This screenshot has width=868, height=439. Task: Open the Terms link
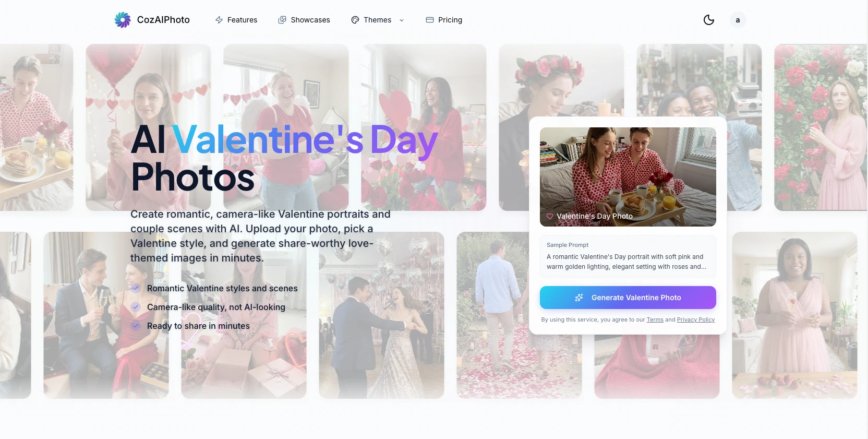[655, 319]
